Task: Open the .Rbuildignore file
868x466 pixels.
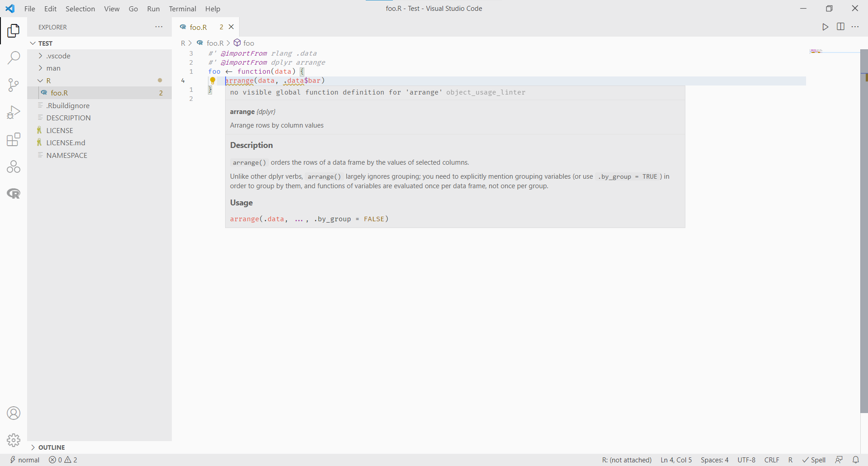Action: point(99,105)
